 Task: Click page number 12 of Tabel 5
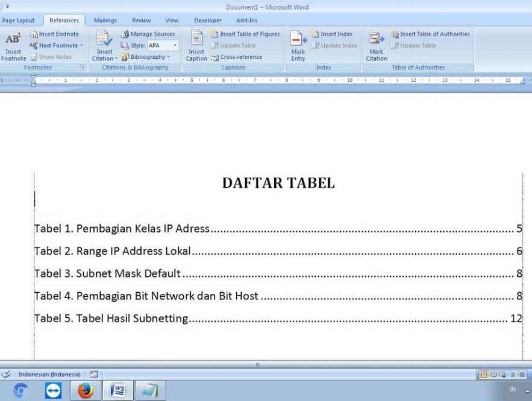tap(516, 319)
